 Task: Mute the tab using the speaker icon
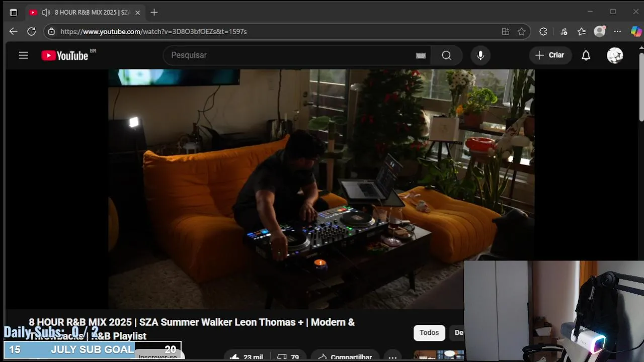tap(46, 12)
